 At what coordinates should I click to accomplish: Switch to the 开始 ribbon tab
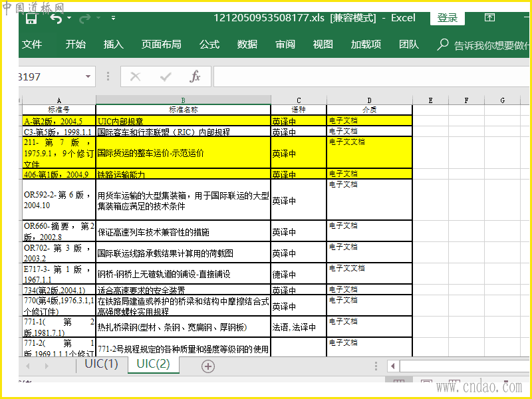tap(75, 44)
